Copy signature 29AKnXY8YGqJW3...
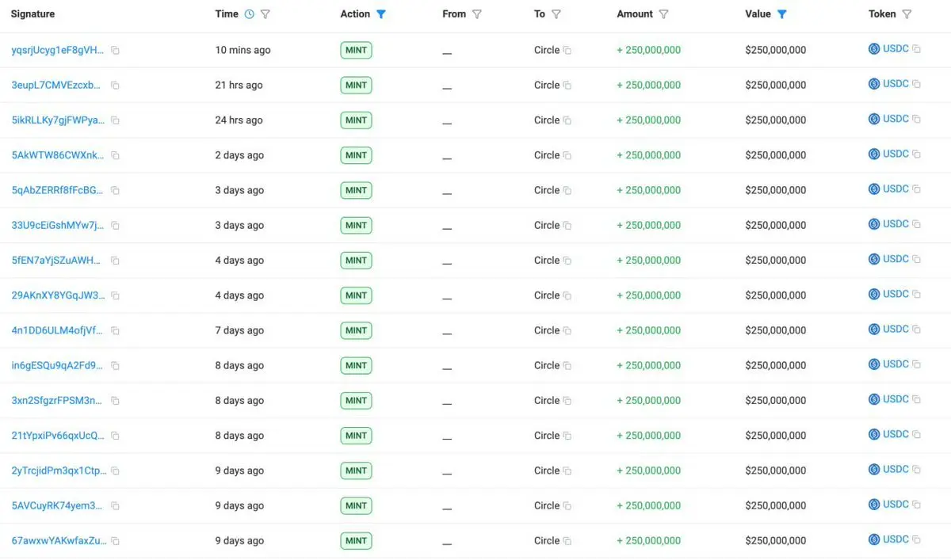The width and height of the screenshot is (951, 560). coord(115,295)
